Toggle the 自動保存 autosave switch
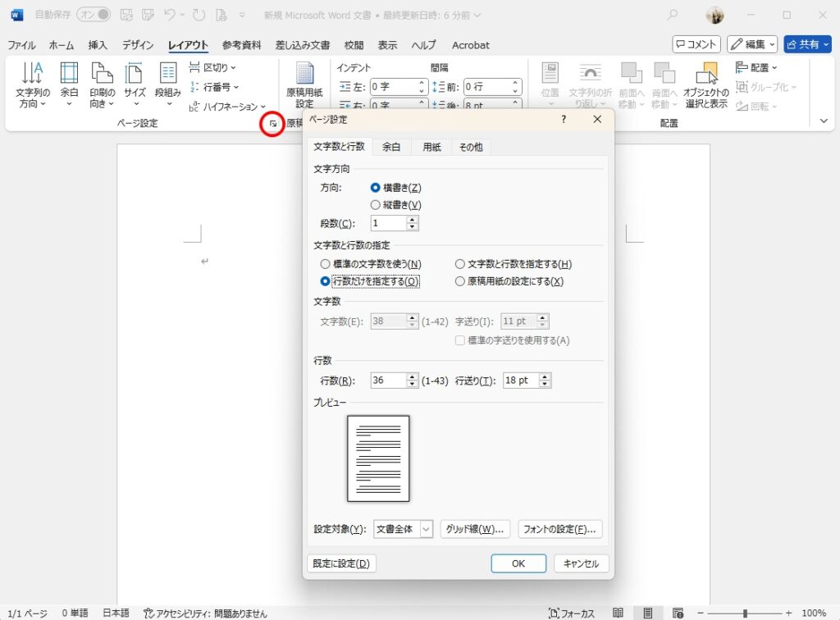The width and height of the screenshot is (840, 620). tap(94, 15)
